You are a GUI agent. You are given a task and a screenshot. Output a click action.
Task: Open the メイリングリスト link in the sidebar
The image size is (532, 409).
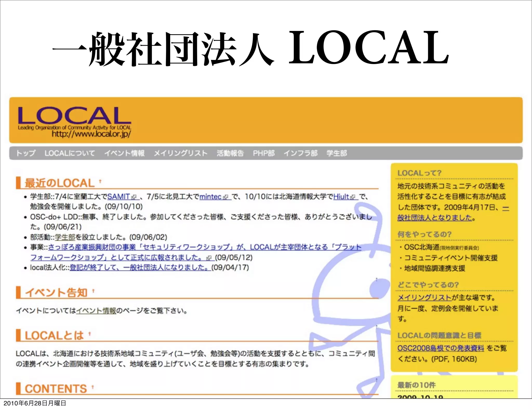coord(424,298)
